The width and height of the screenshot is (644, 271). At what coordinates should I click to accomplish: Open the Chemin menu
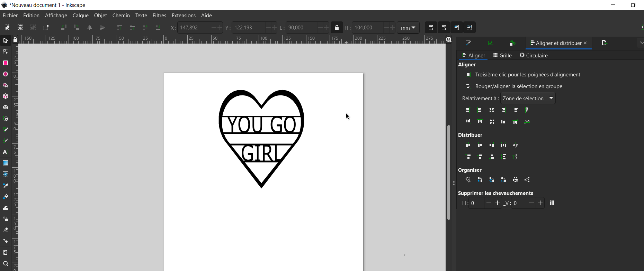click(121, 15)
